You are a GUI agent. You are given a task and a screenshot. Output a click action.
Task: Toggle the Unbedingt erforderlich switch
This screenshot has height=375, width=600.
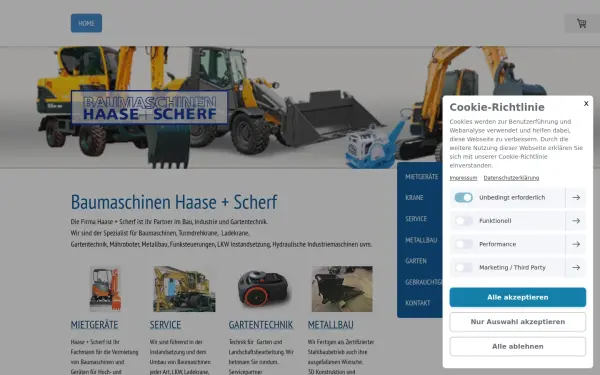463,197
